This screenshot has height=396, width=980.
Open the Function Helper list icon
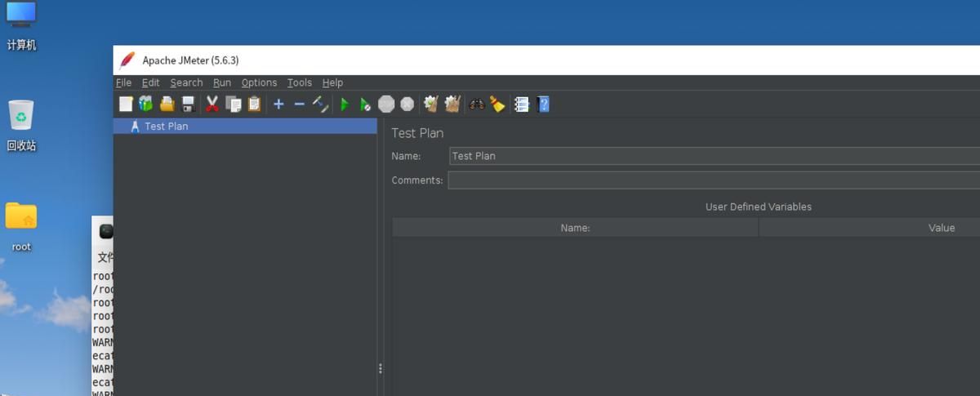522,105
